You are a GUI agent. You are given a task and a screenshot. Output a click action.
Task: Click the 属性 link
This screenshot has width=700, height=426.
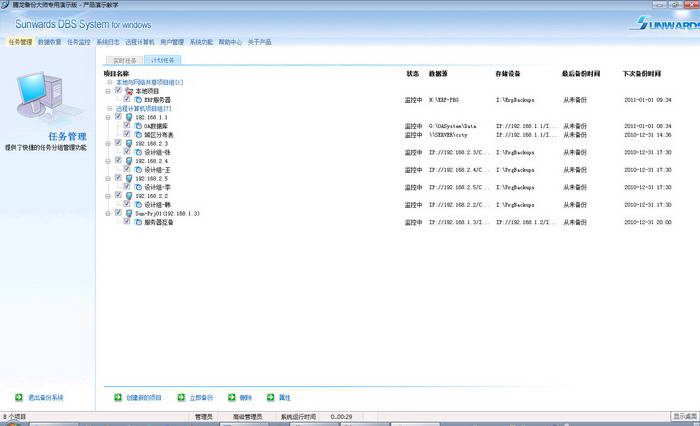click(285, 397)
